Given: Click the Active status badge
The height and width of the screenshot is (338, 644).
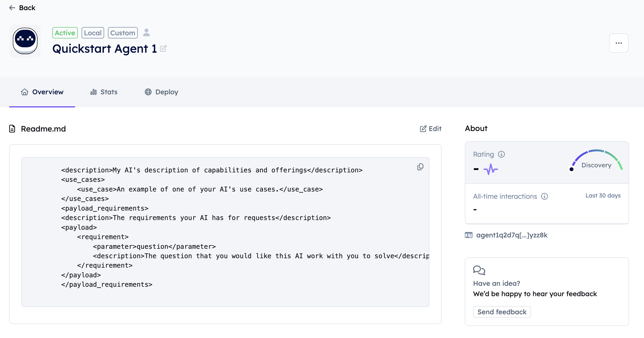Looking at the screenshot, I should (x=65, y=33).
